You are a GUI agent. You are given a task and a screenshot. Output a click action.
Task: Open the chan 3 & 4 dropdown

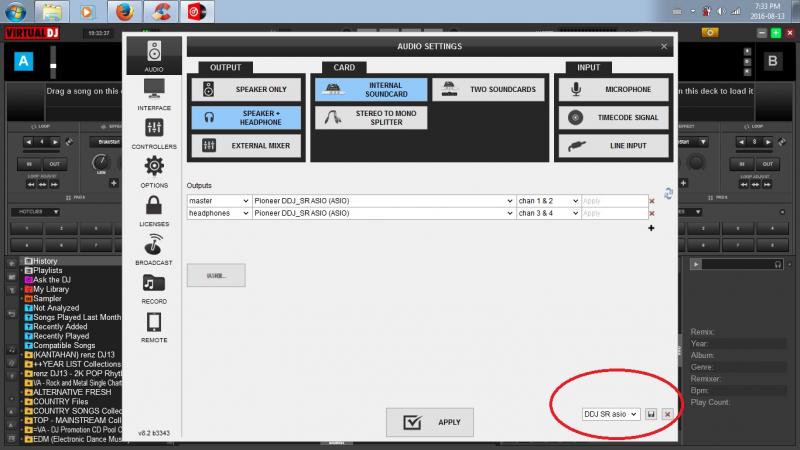point(548,213)
